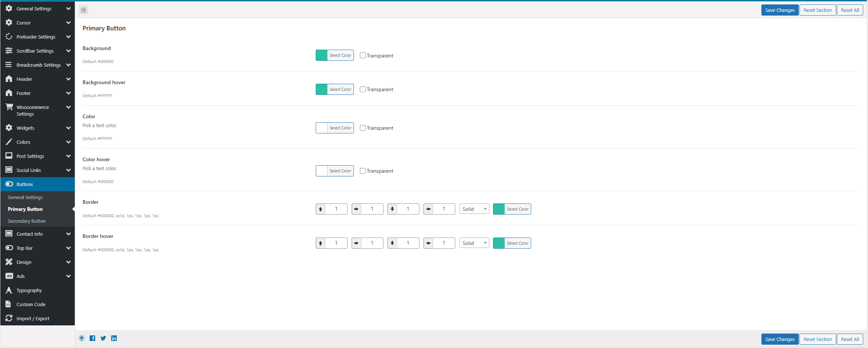The width and height of the screenshot is (868, 348).
Task: Open Secondary Button submenu item
Action: click(x=27, y=221)
